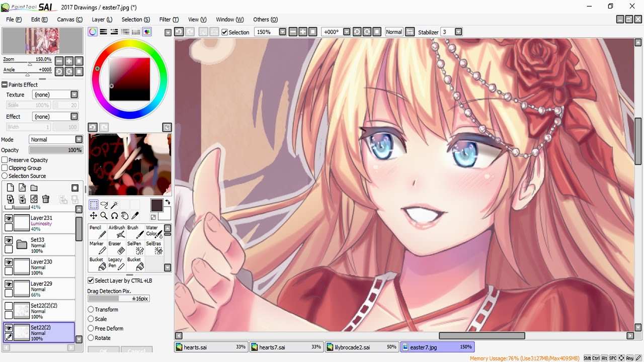
Task: Select the Marker tool
Action: 98,248
